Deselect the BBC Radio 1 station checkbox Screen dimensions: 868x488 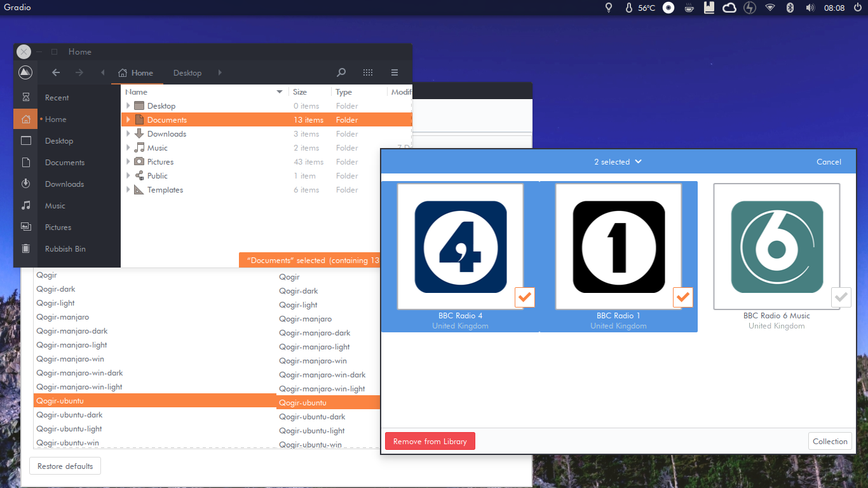[x=683, y=297]
